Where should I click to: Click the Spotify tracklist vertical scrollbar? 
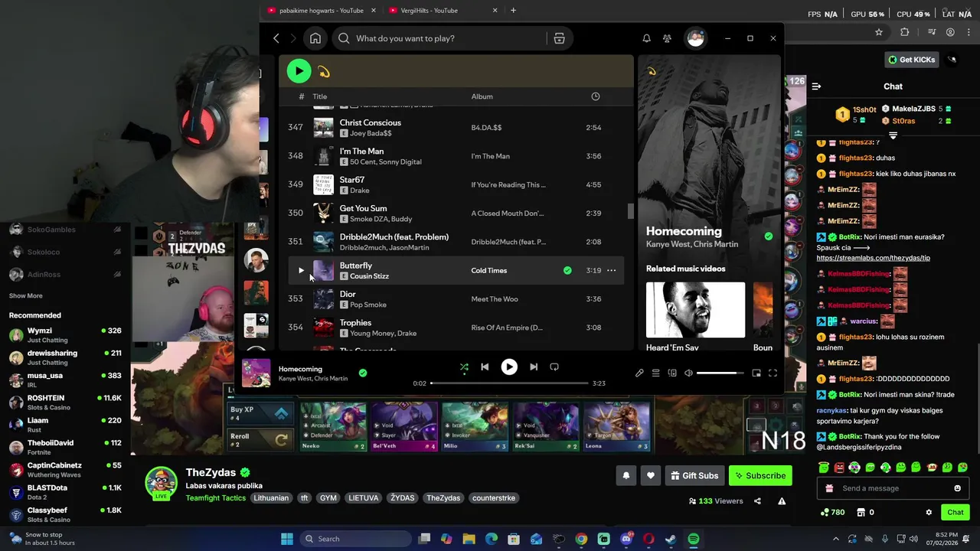[x=631, y=211]
